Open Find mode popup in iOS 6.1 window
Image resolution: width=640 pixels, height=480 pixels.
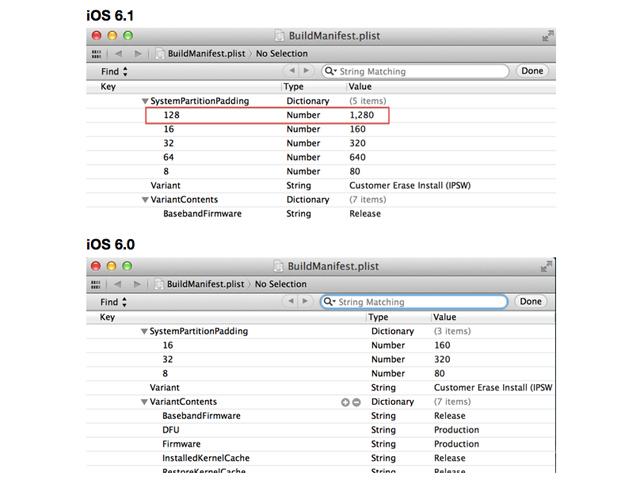point(114,71)
